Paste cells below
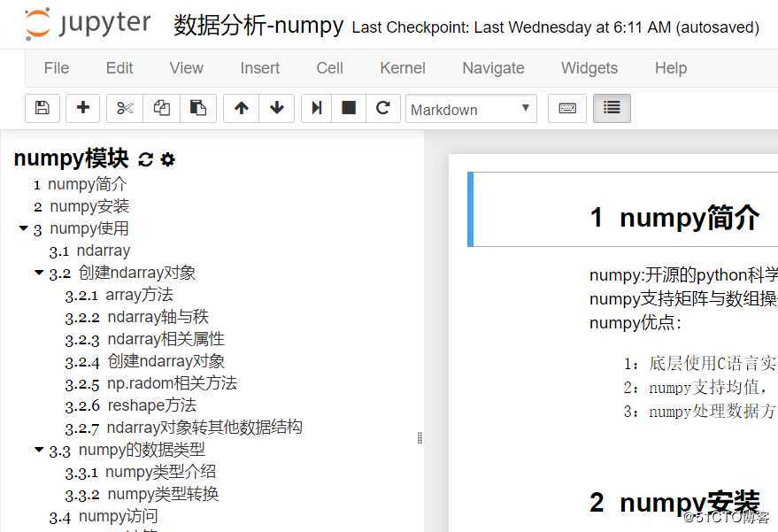Image resolution: width=778 pixels, height=532 pixels. pyautogui.click(x=198, y=108)
